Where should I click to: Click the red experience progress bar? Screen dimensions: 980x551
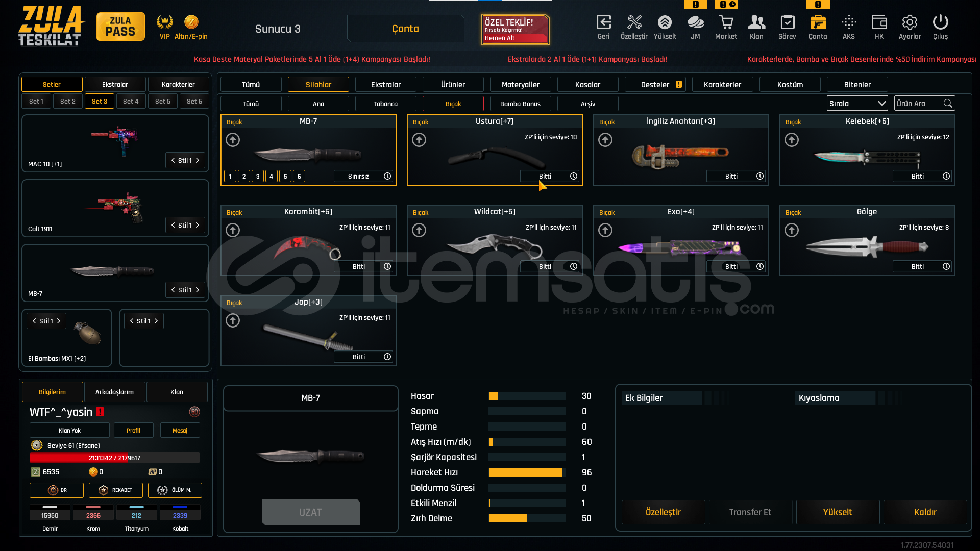click(114, 458)
